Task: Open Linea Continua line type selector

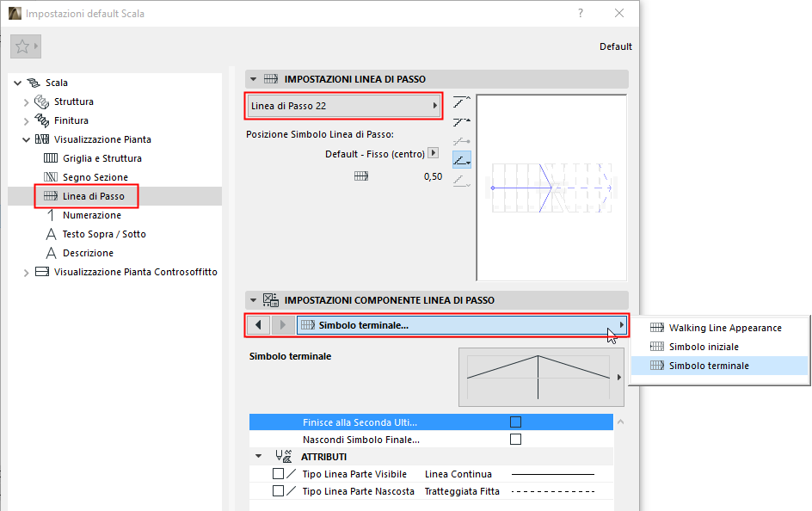Action: click(509, 474)
